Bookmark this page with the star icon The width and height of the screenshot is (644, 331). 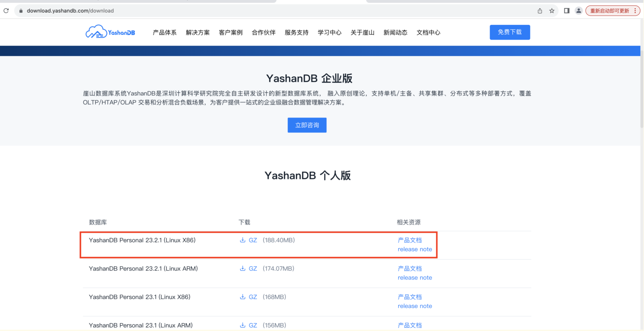pyautogui.click(x=552, y=11)
